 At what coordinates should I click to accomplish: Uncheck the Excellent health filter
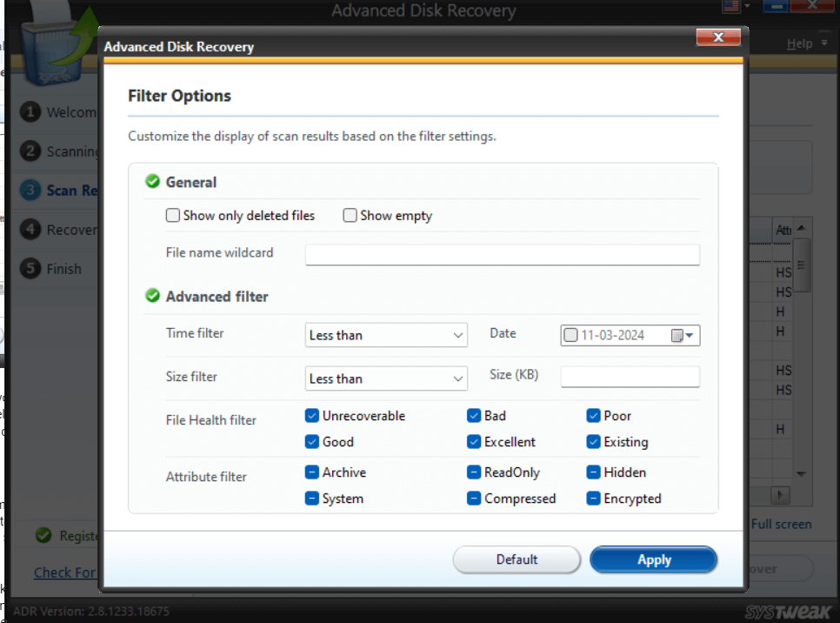click(x=474, y=442)
